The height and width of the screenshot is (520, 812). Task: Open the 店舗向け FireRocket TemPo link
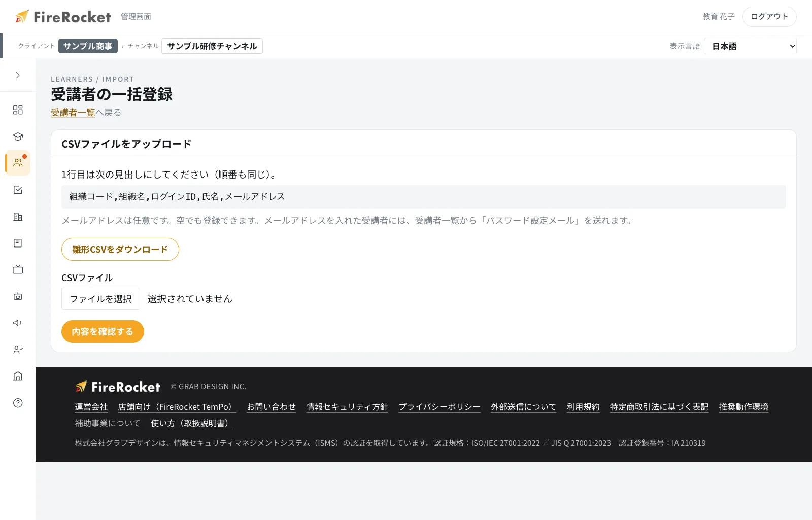coord(177,407)
